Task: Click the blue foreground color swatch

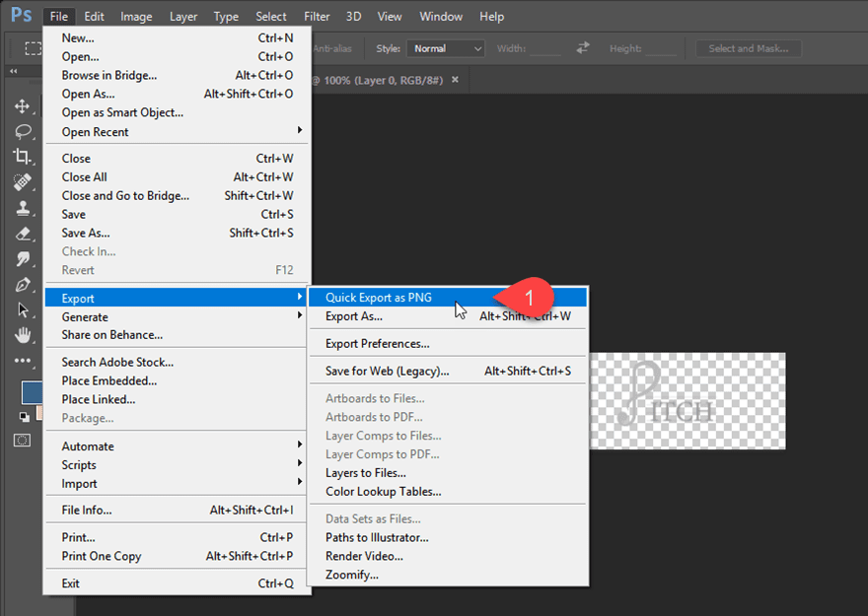Action: tap(30, 391)
